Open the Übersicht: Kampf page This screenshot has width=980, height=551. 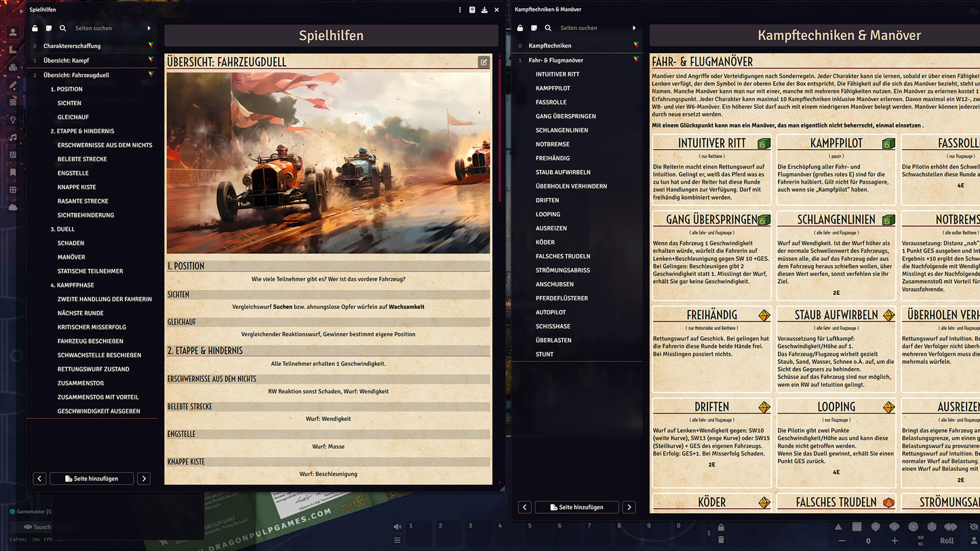coord(66,60)
